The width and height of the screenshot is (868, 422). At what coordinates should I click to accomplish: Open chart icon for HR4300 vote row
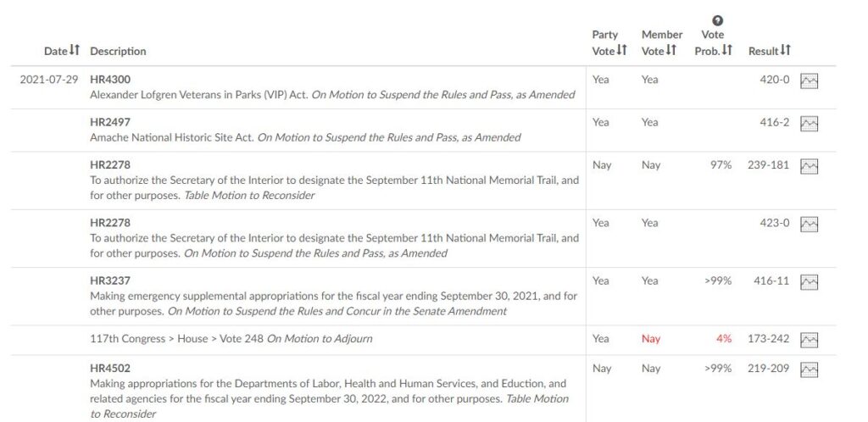click(x=809, y=81)
